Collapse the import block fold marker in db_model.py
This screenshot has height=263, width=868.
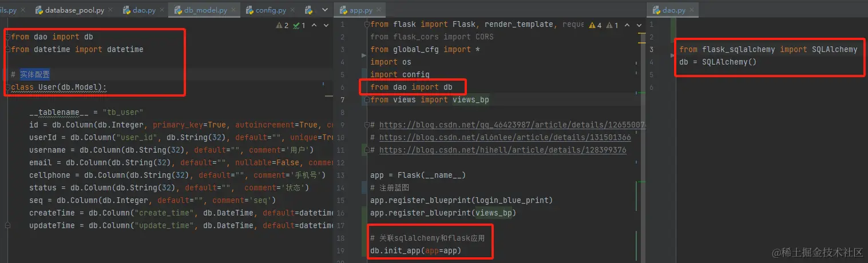point(8,37)
